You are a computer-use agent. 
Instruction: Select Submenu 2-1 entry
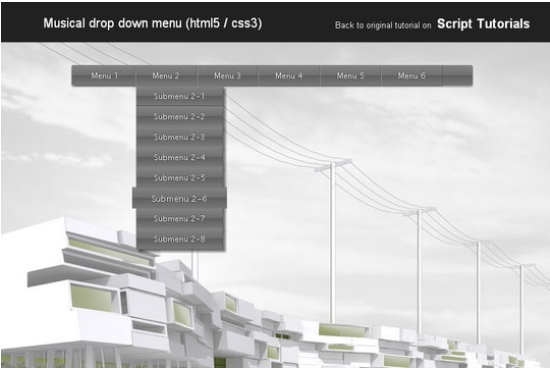(x=179, y=96)
